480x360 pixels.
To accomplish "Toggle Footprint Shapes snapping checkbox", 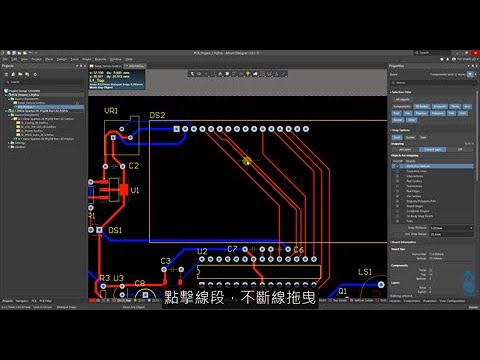I will pos(397,211).
